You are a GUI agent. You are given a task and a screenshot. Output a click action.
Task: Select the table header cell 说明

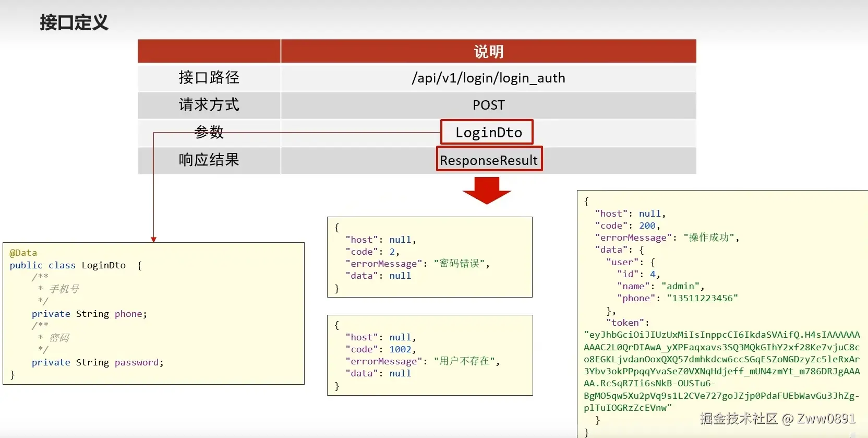(x=488, y=51)
